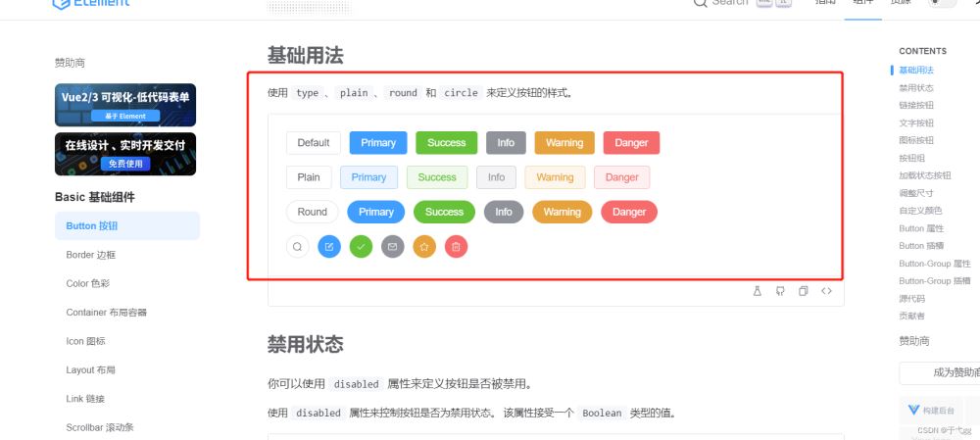Jump to 自定义颜色 in the contents list
The image size is (980, 440).
[x=920, y=211]
